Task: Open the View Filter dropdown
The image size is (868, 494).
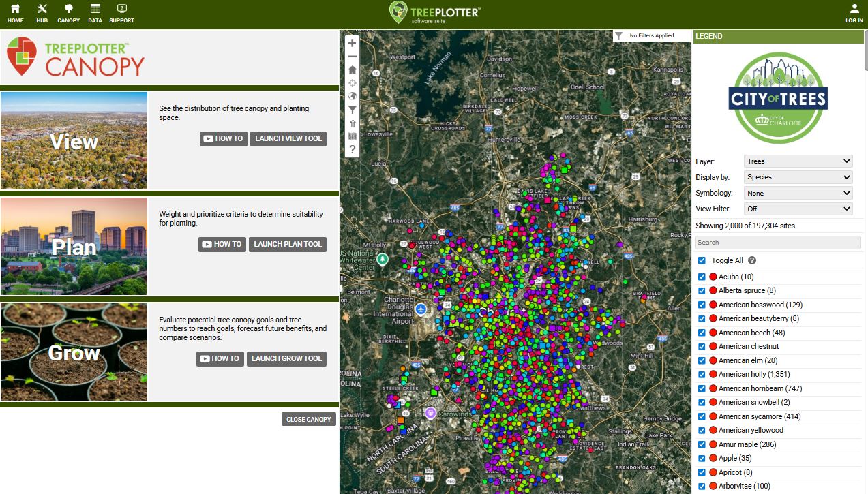Action: coord(798,209)
